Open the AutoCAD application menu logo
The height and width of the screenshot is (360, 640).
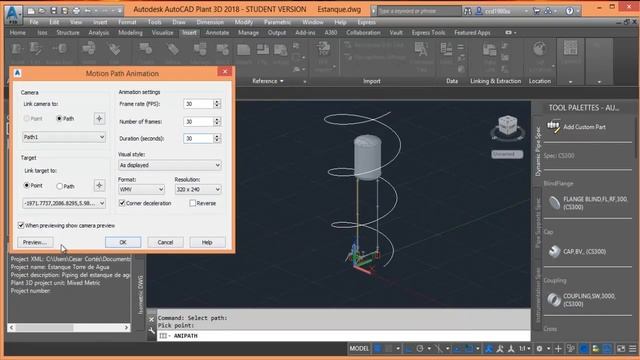13,14
